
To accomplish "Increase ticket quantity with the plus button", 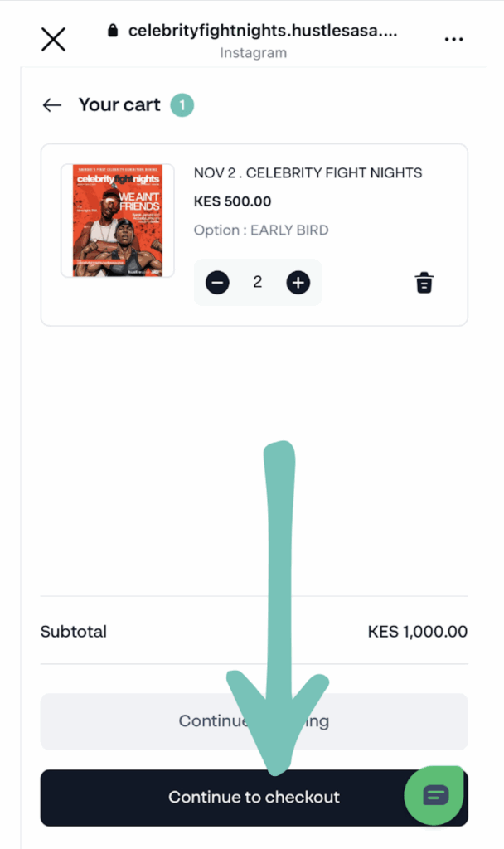I will (x=298, y=283).
